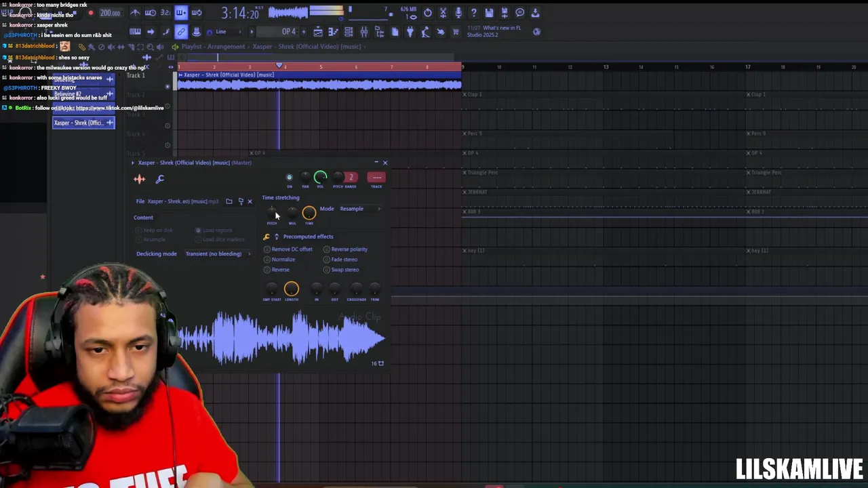Screen dimensions: 868x488
Task: Click the orange wrench beside Precomputed effects
Action: pyautogui.click(x=267, y=237)
